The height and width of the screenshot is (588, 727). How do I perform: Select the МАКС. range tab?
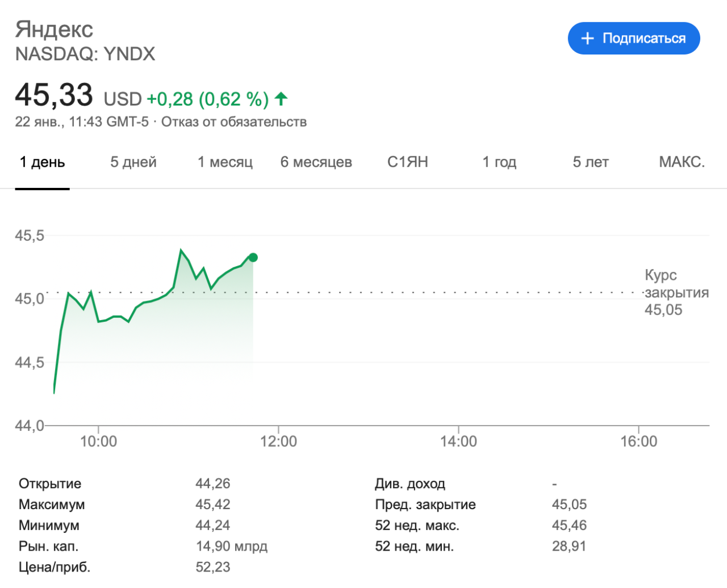(x=682, y=162)
